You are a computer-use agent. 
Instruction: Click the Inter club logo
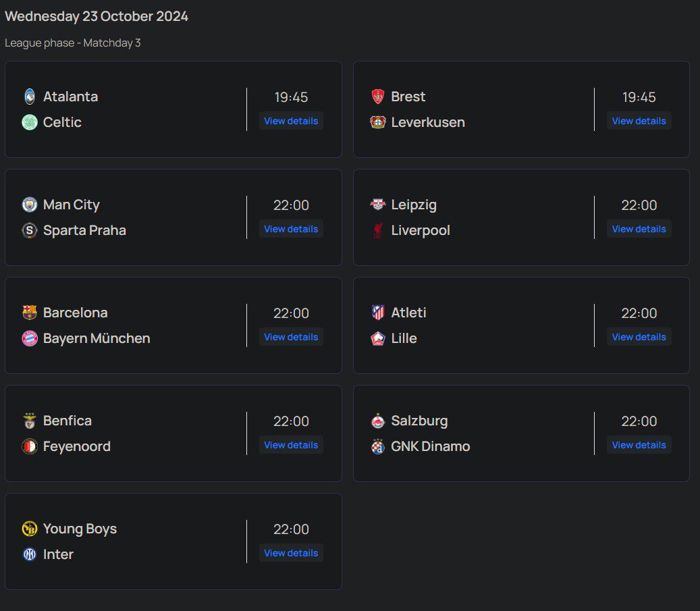[x=29, y=554]
